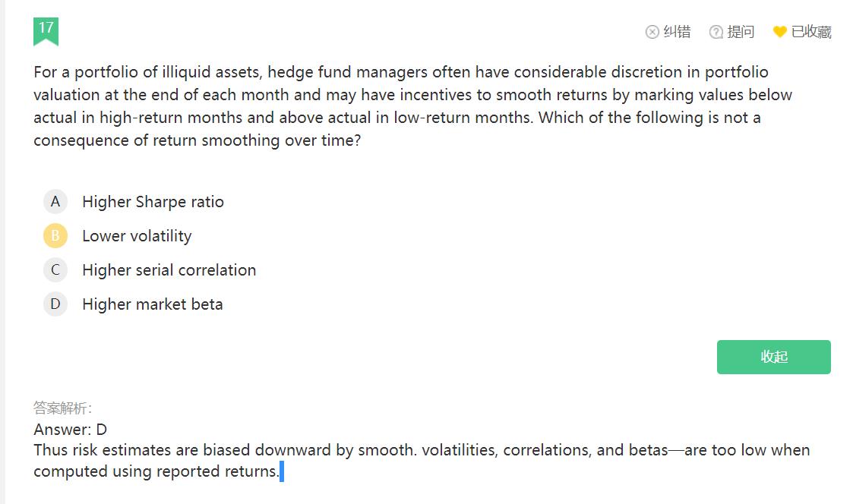
Task: Select option D circle
Action: pyautogui.click(x=55, y=304)
